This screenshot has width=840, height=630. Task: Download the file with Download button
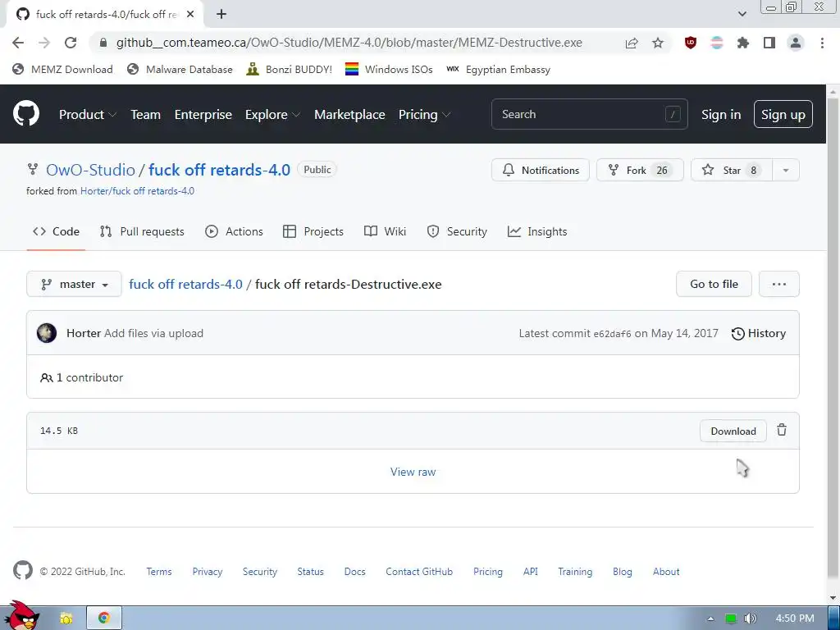[733, 431]
